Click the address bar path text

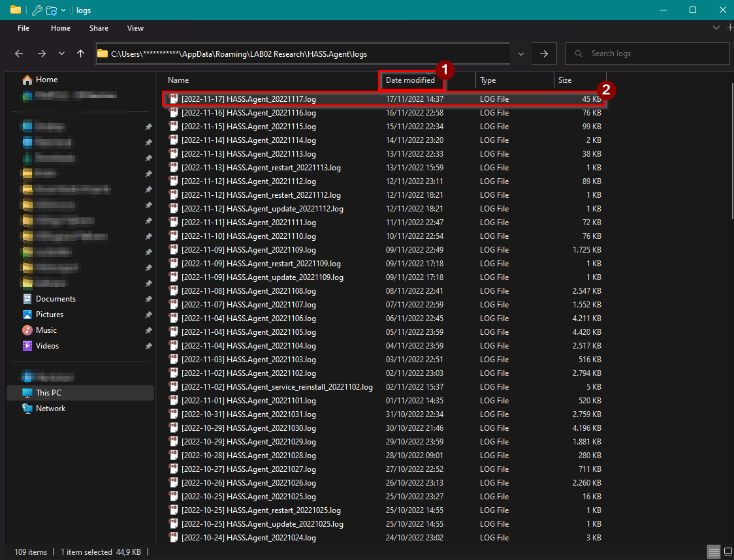(239, 54)
